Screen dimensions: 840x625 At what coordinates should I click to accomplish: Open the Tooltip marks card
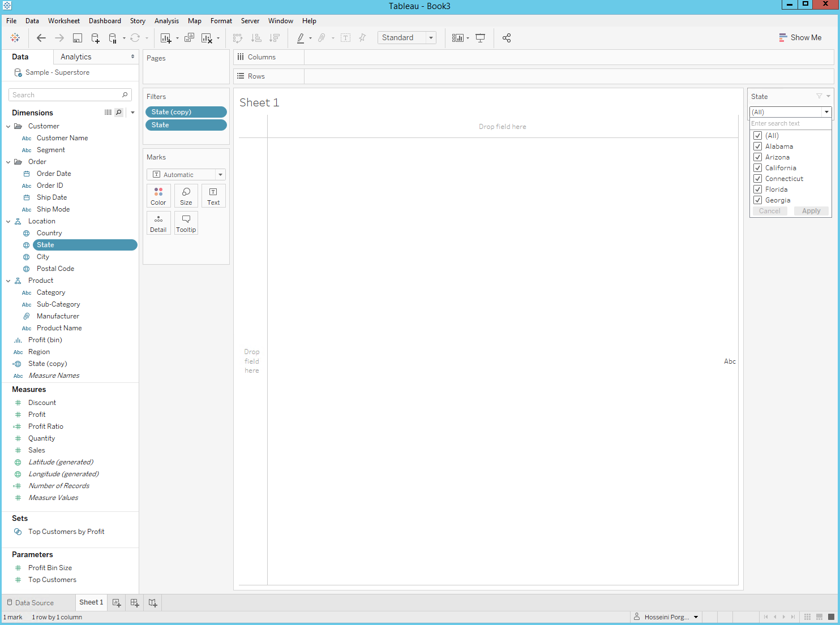(x=186, y=223)
